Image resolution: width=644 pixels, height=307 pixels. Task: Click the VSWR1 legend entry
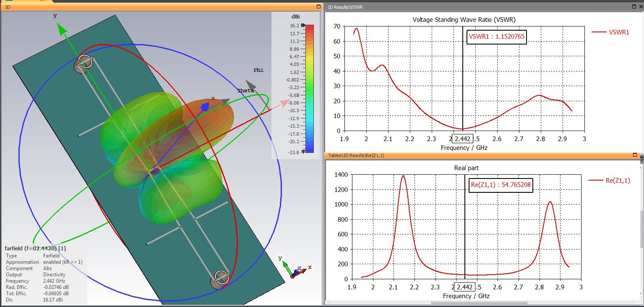tap(610, 32)
